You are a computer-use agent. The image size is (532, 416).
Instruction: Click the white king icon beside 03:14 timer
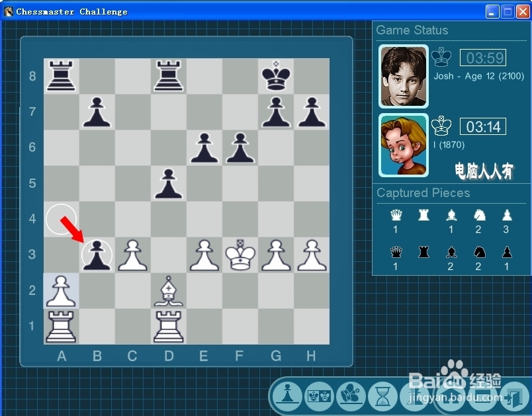[441, 126]
